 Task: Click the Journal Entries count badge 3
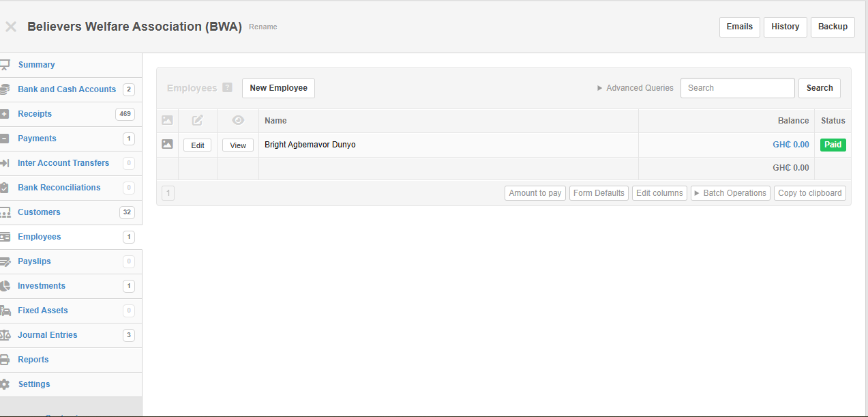[129, 335]
